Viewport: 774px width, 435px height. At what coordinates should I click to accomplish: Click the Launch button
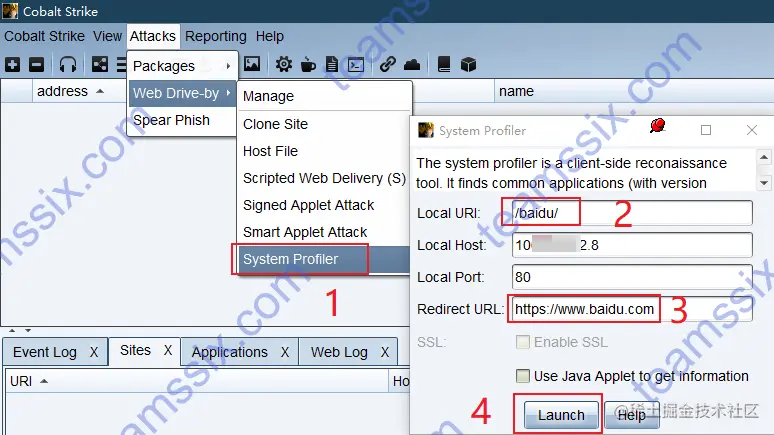(561, 415)
